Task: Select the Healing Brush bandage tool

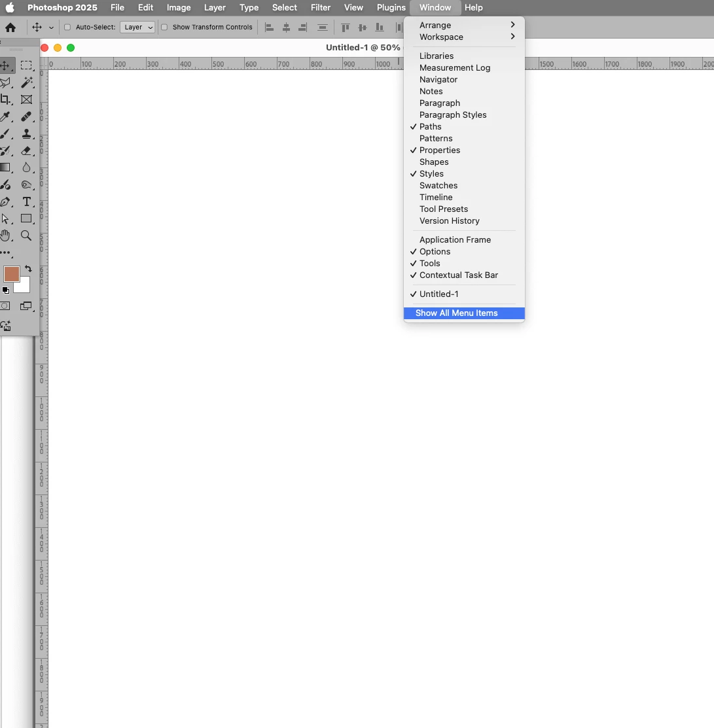Action: 26,116
